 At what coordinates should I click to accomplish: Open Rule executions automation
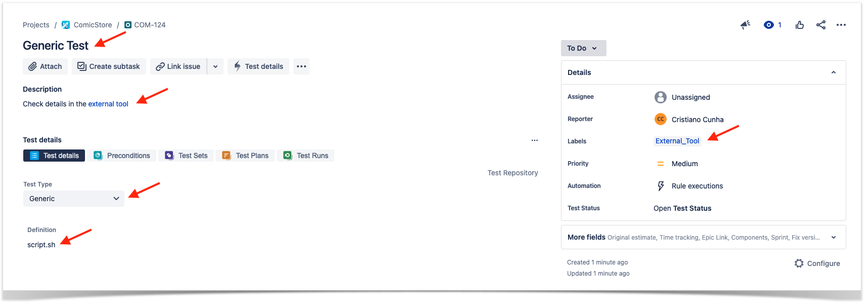coord(698,186)
